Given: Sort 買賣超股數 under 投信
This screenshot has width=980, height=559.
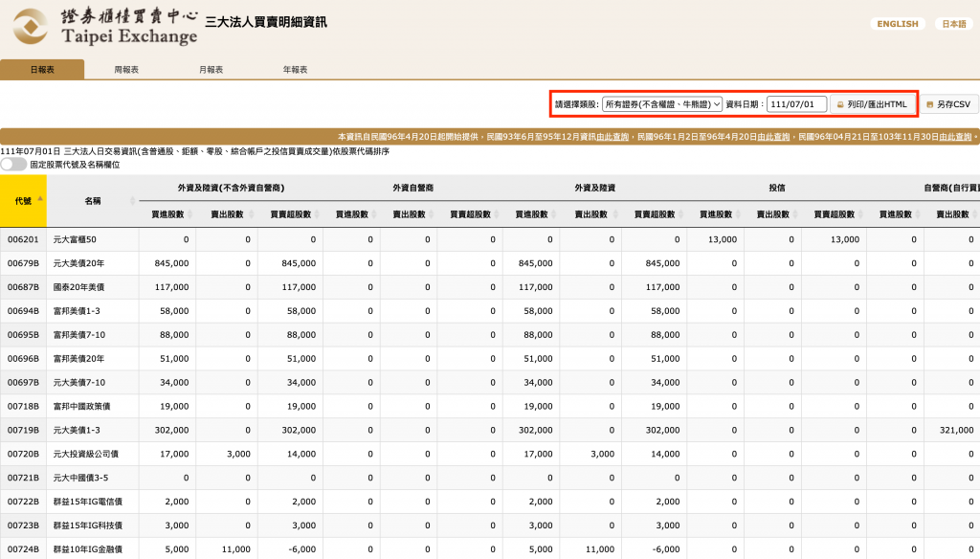Looking at the screenshot, I should pos(860,214).
